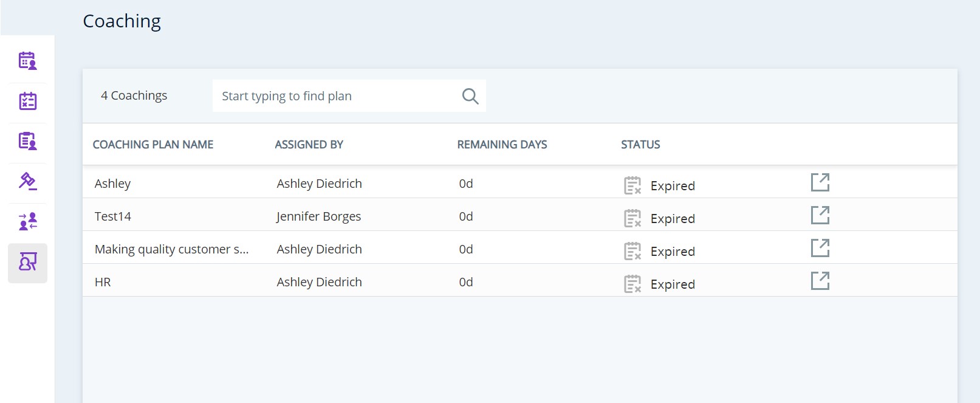Open the calendar with person sidebar icon

coord(27,61)
